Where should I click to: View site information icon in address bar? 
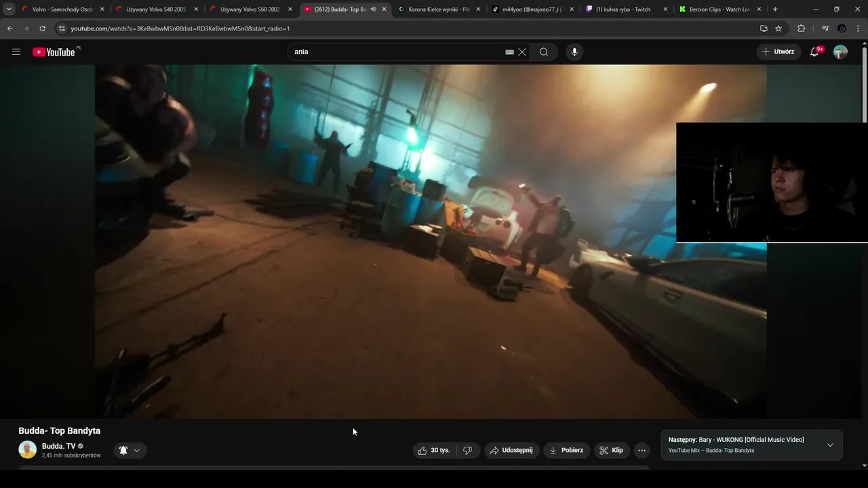pos(62,28)
